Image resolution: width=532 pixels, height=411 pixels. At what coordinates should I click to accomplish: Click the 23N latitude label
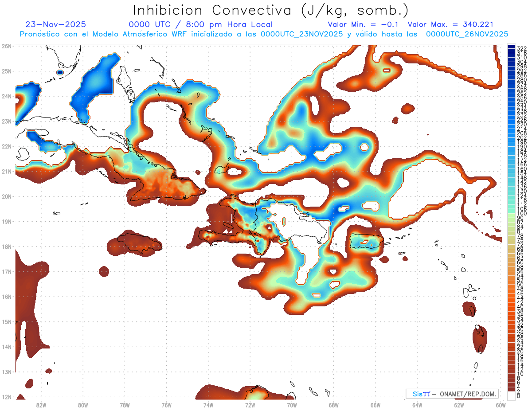tap(7, 121)
